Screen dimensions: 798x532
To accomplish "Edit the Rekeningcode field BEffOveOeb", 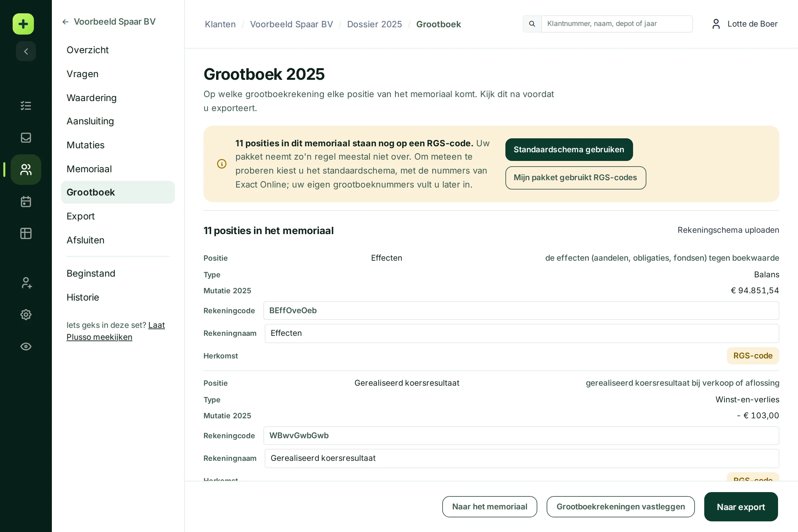I will tap(521, 311).
